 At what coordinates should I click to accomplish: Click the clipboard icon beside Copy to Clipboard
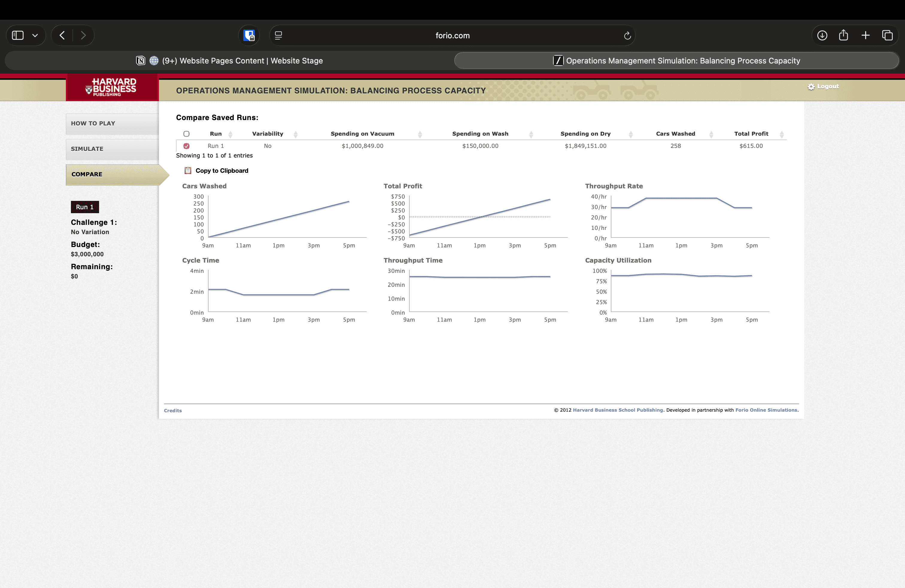coord(188,170)
